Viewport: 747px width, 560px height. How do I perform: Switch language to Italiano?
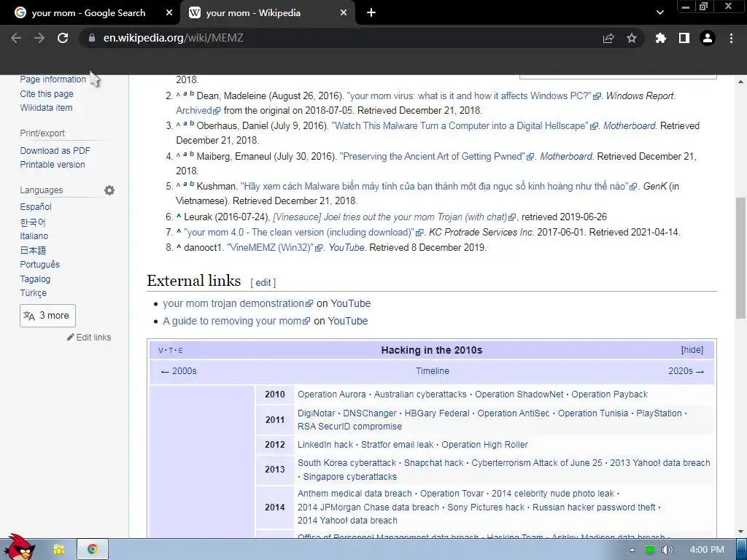(34, 236)
